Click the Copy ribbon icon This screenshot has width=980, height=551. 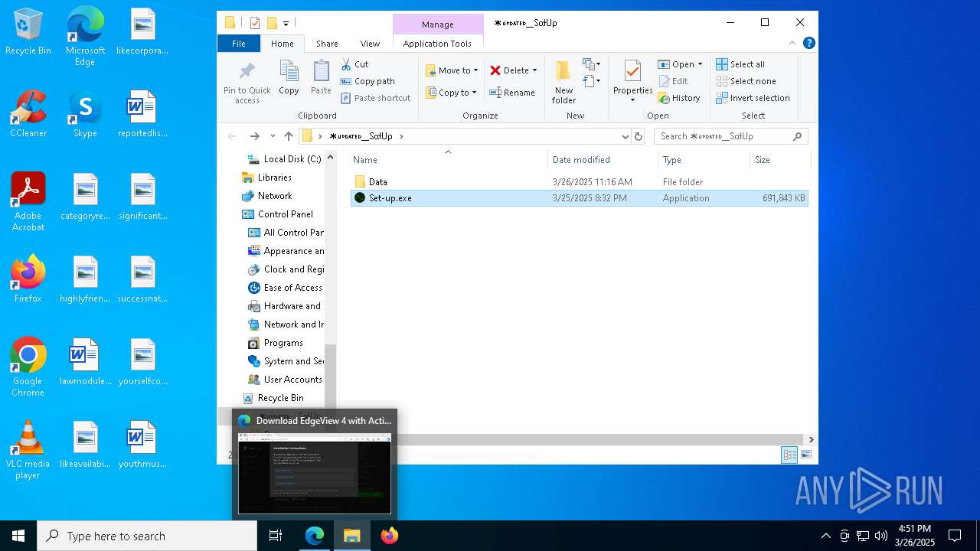click(289, 78)
